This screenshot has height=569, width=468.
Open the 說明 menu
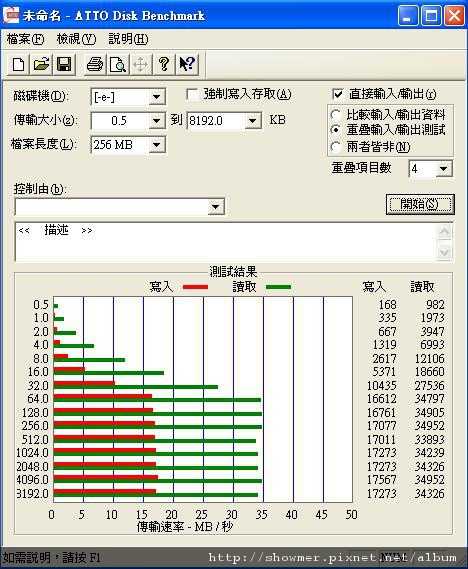(x=128, y=39)
